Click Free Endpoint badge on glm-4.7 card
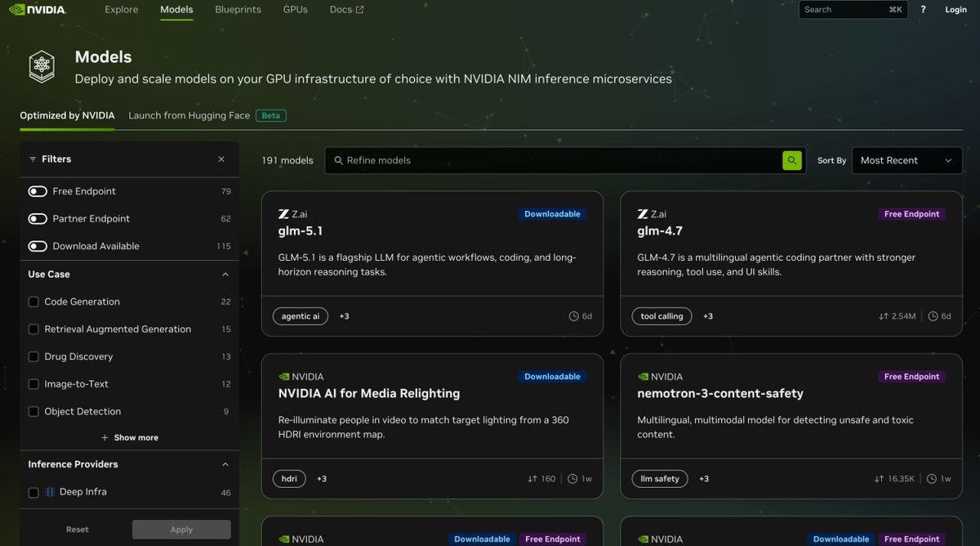 (x=911, y=214)
